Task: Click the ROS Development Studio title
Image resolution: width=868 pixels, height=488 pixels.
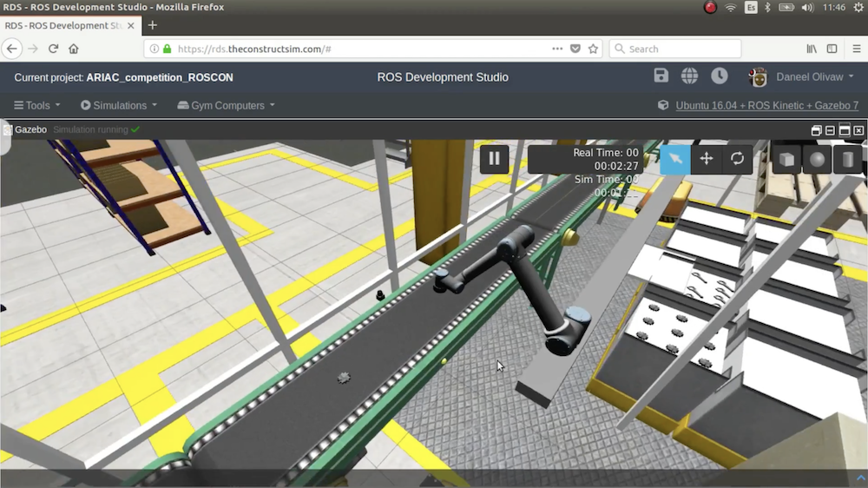Action: click(x=443, y=77)
